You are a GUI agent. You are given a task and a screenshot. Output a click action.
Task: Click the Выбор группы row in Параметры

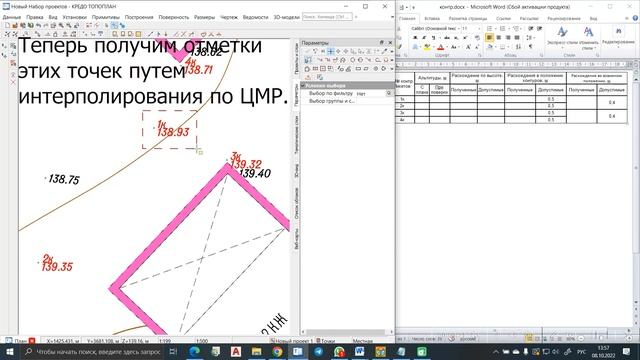coord(348,101)
